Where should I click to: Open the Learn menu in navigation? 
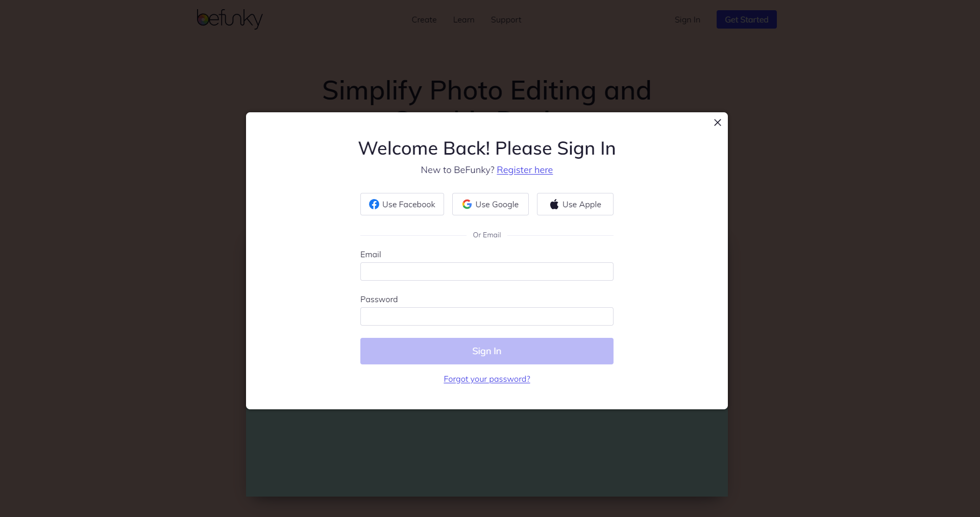pyautogui.click(x=463, y=20)
